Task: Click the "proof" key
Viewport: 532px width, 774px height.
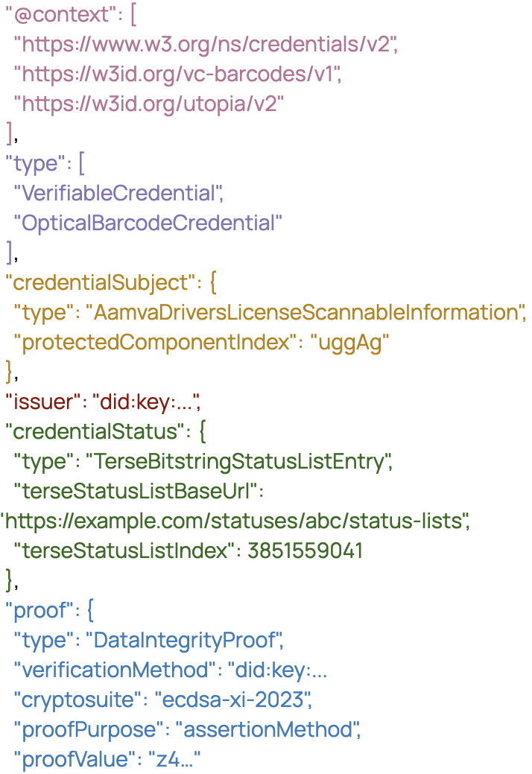Action: pos(37,611)
